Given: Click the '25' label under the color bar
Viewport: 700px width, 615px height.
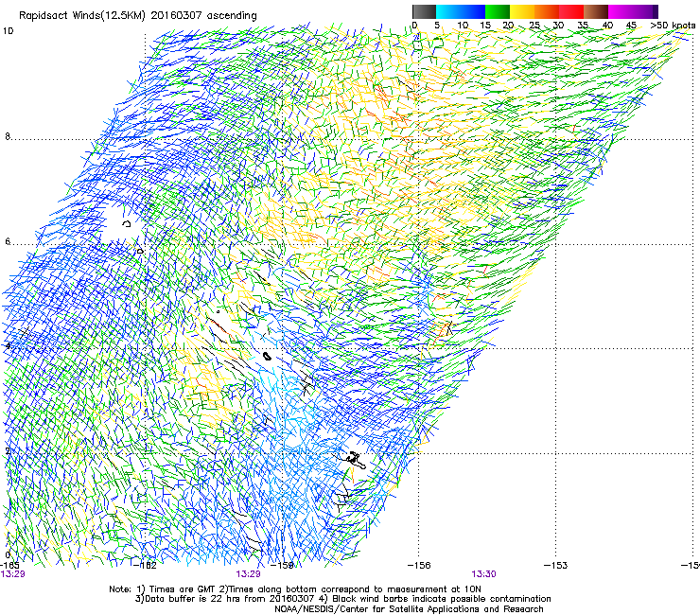Looking at the screenshot, I should pyautogui.click(x=534, y=26).
